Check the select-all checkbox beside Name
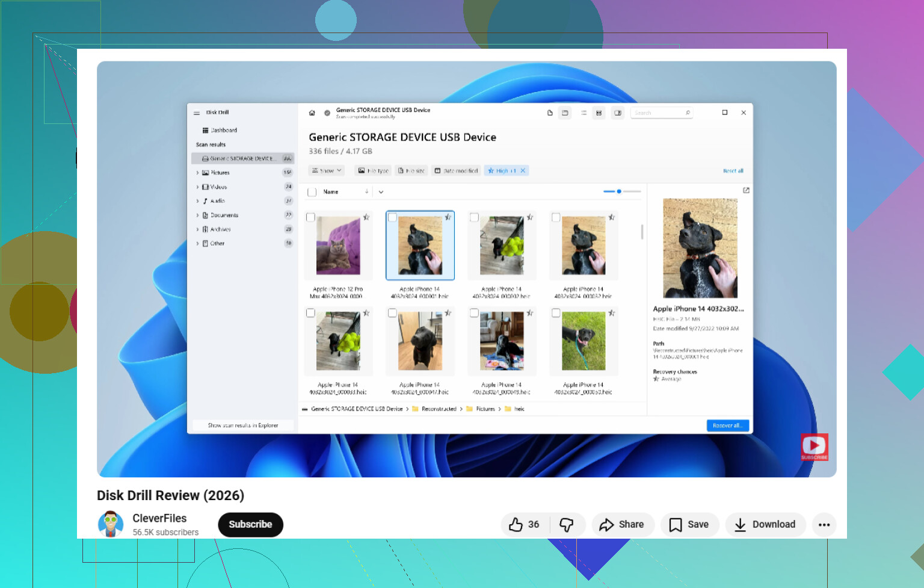The width and height of the screenshot is (924, 588). [312, 193]
